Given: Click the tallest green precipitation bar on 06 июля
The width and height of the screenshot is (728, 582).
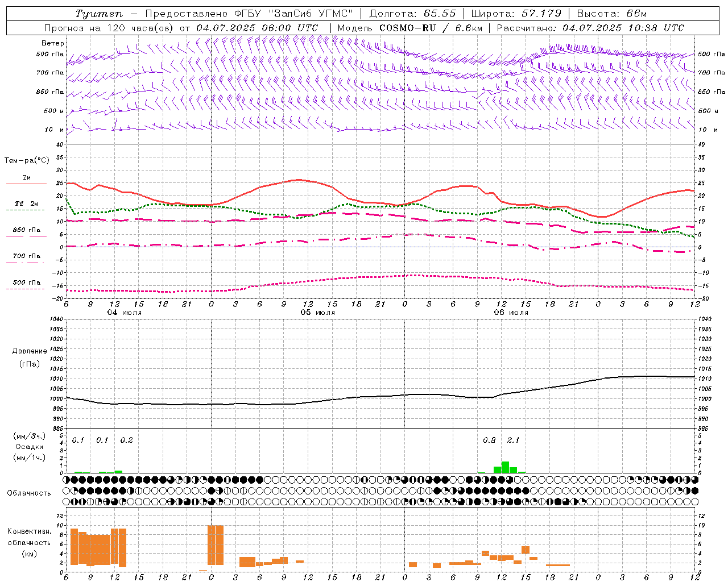Looking at the screenshot, I should pyautogui.click(x=505, y=467).
